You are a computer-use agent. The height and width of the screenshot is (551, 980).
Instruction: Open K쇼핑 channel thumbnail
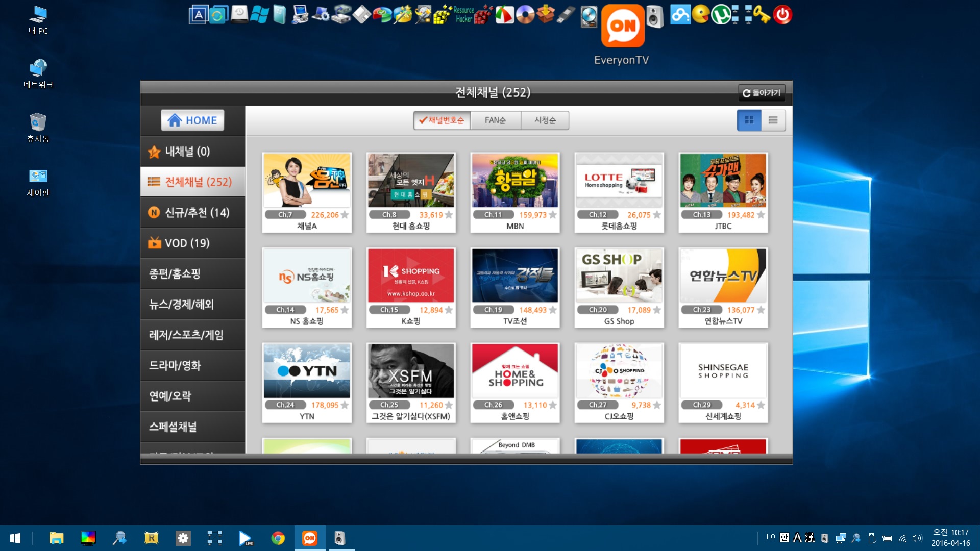pyautogui.click(x=411, y=275)
